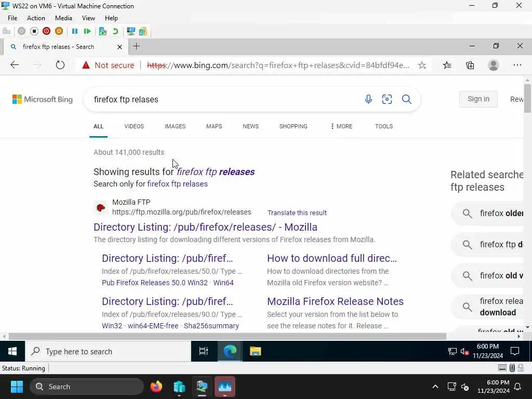Screen dimensions: 532x399
Task: Revert VM to previous checkpoint
Action: tap(115, 31)
